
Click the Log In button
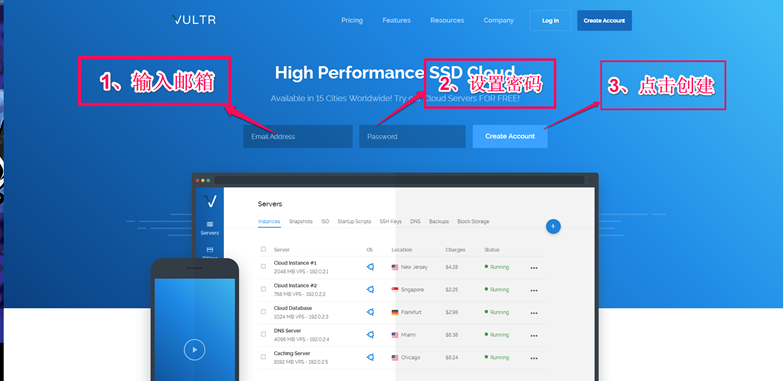[550, 20]
